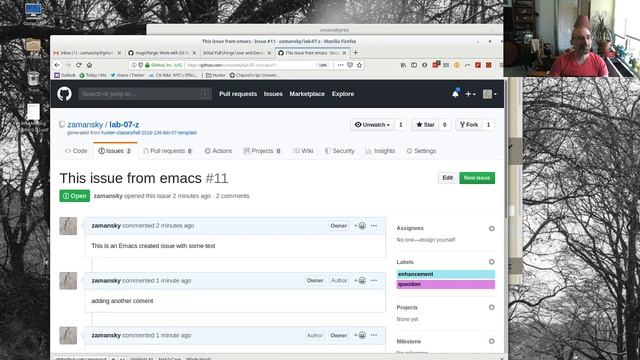The height and width of the screenshot is (360, 640).
Task: Switch to the Actions tab
Action: [218, 151]
